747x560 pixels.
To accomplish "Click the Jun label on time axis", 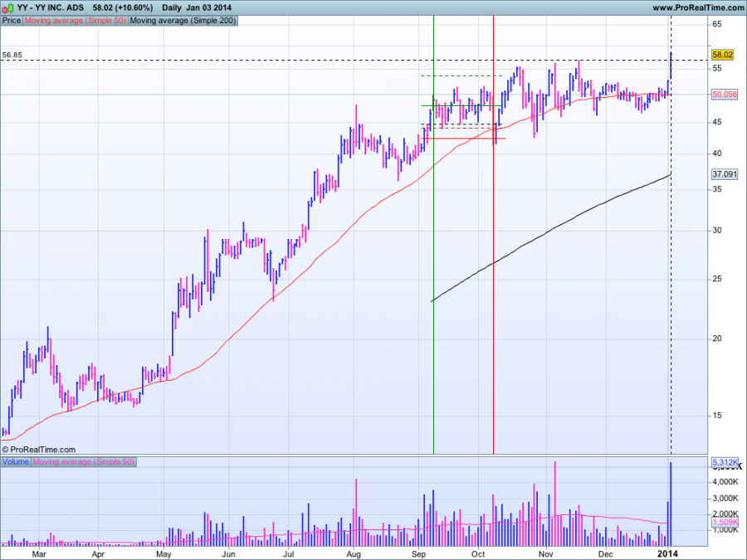I will (x=229, y=554).
